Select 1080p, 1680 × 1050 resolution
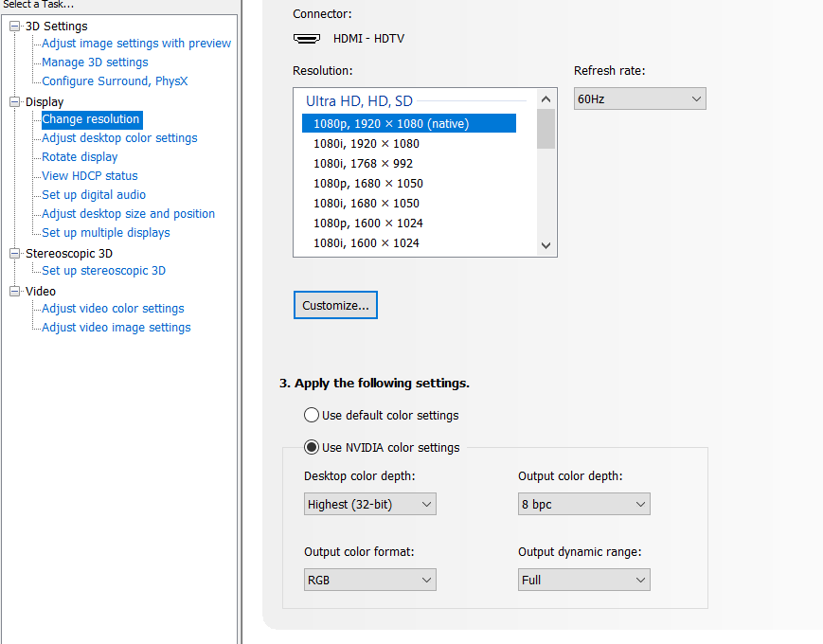 pyautogui.click(x=368, y=184)
